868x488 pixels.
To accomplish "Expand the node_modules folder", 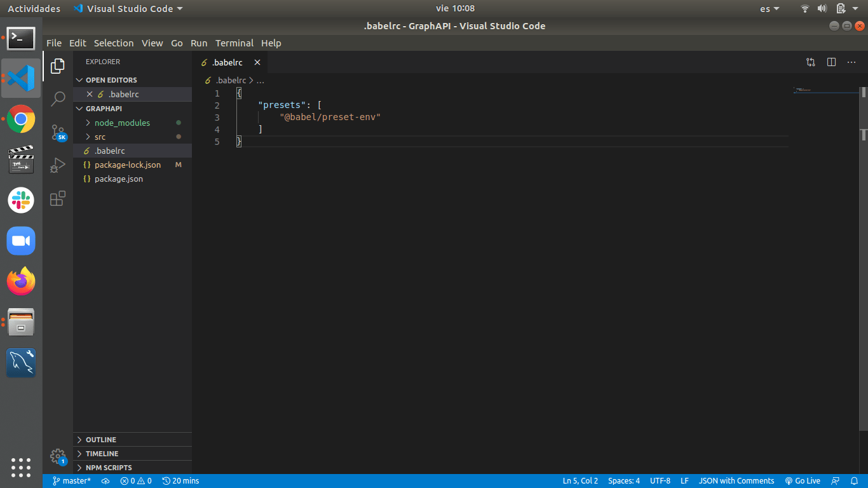I will [122, 123].
